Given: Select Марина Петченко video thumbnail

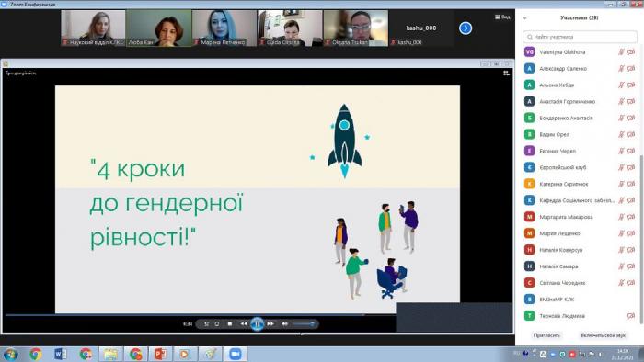Looking at the screenshot, I should (x=224, y=28).
